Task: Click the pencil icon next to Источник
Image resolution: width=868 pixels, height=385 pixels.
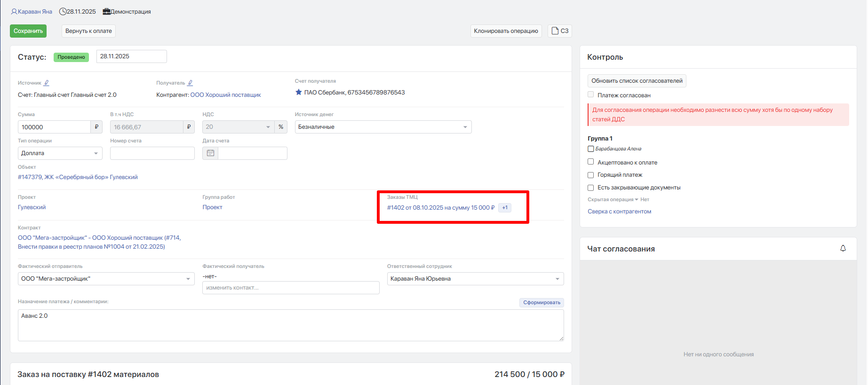Action: pos(46,83)
